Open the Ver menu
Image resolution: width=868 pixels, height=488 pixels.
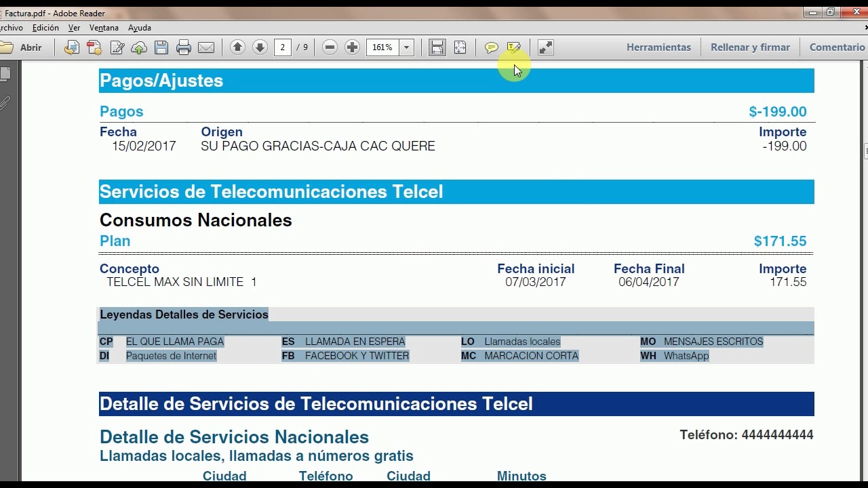(x=75, y=28)
